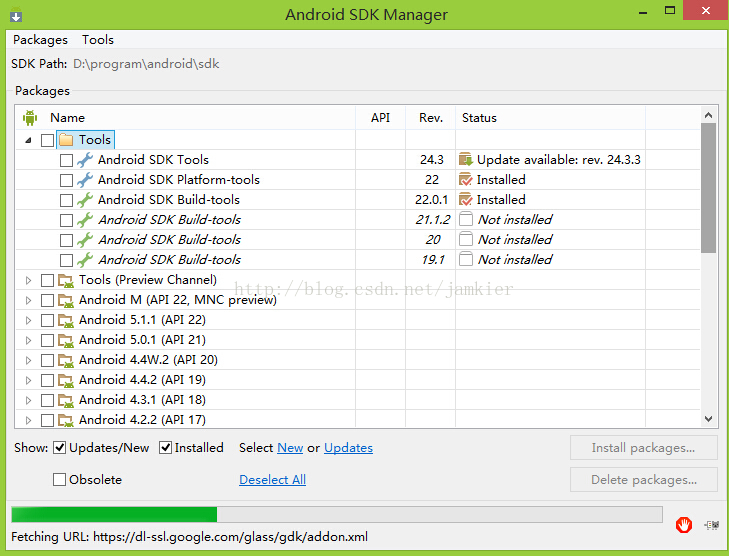Click the Android SDK Tools wrench icon
729x556 pixels.
click(x=85, y=160)
